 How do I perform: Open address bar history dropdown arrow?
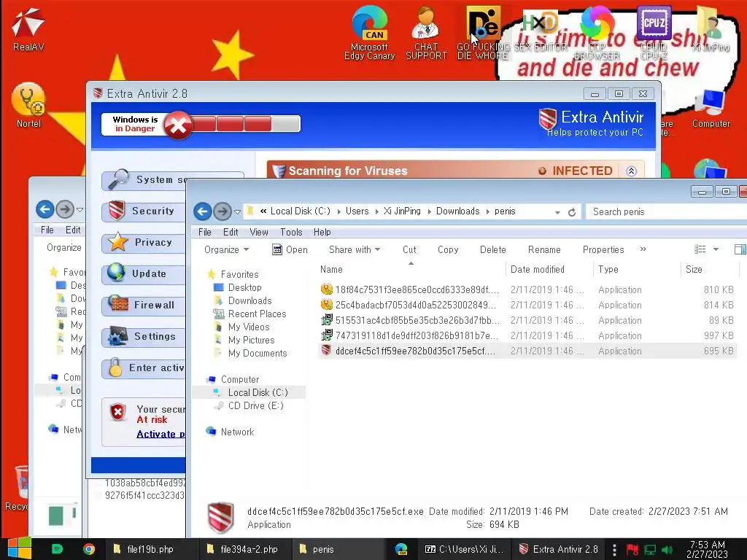point(557,212)
